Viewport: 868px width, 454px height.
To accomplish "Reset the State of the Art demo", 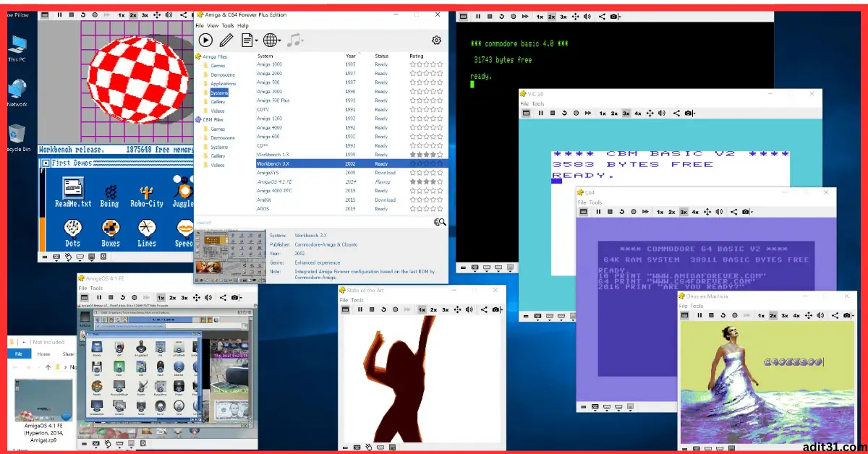I will click(x=383, y=309).
